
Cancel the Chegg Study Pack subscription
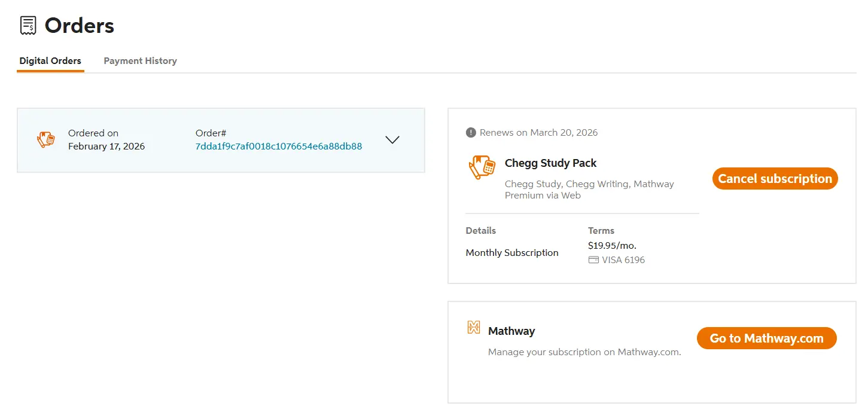[775, 179]
